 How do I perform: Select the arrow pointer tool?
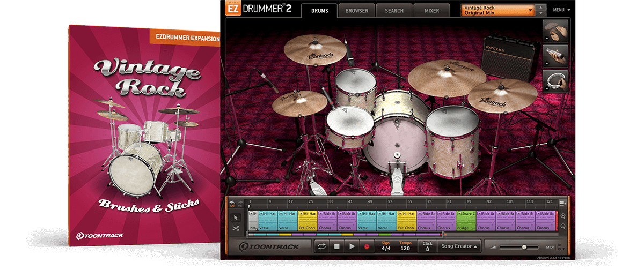coord(236,218)
